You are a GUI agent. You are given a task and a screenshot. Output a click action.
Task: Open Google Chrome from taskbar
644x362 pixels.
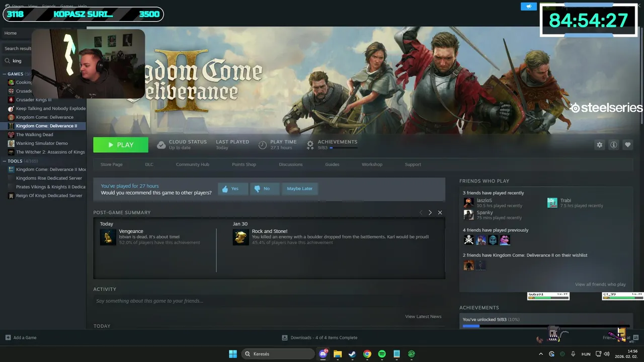pyautogui.click(x=367, y=354)
